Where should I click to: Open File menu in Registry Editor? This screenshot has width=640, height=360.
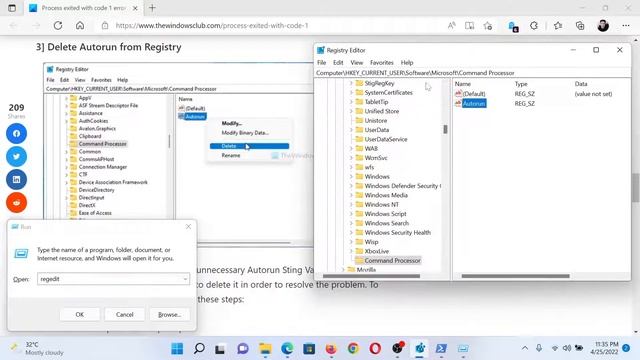coord(322,62)
